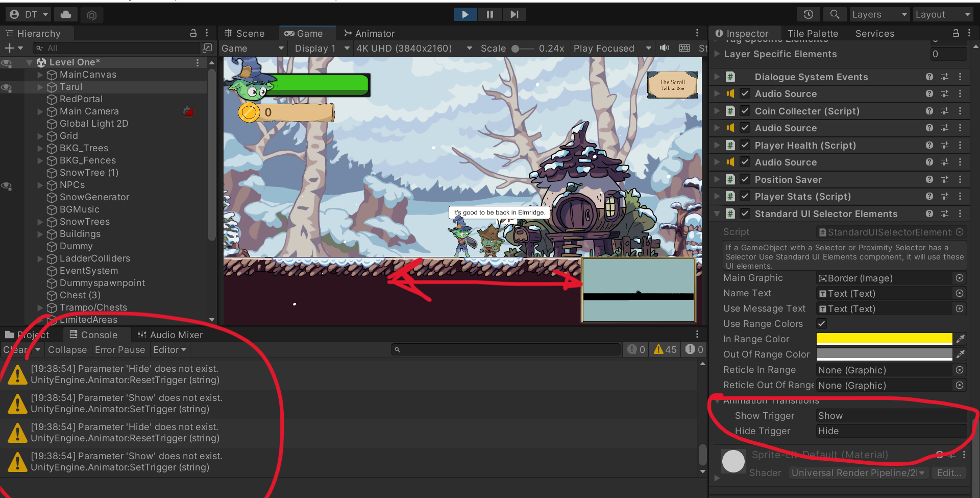This screenshot has height=498, width=980.
Task: Uncheck Use Range Colors checkbox
Action: coord(822,323)
